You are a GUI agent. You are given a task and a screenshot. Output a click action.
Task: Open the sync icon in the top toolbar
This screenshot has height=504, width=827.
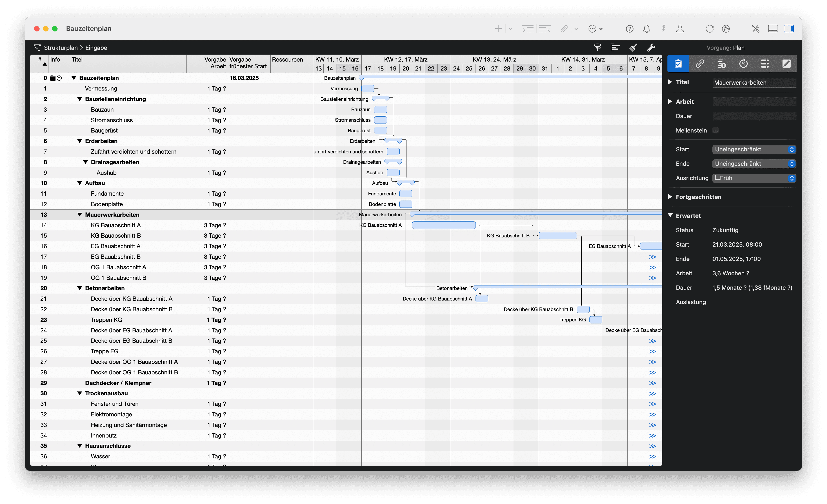pos(709,29)
